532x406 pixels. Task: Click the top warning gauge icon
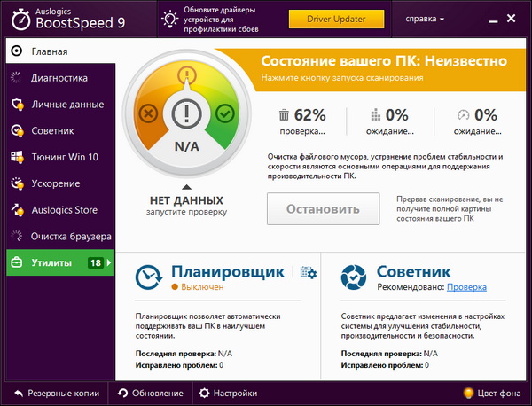(x=186, y=74)
